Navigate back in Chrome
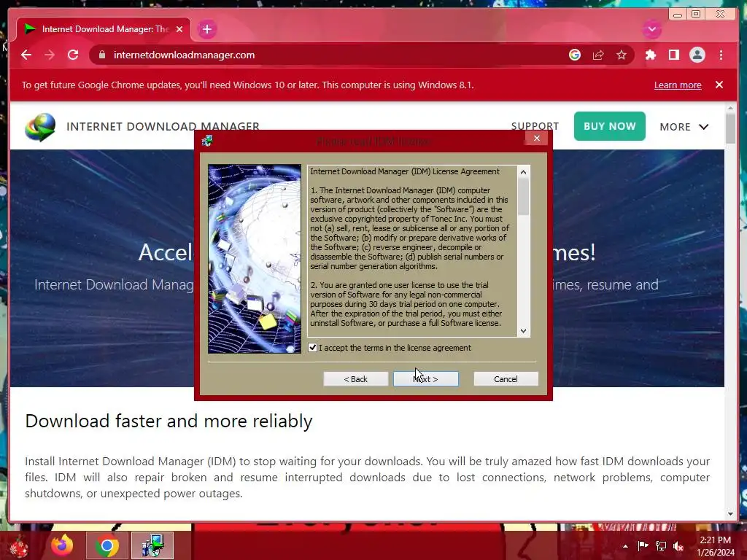The width and height of the screenshot is (747, 560). 26,55
